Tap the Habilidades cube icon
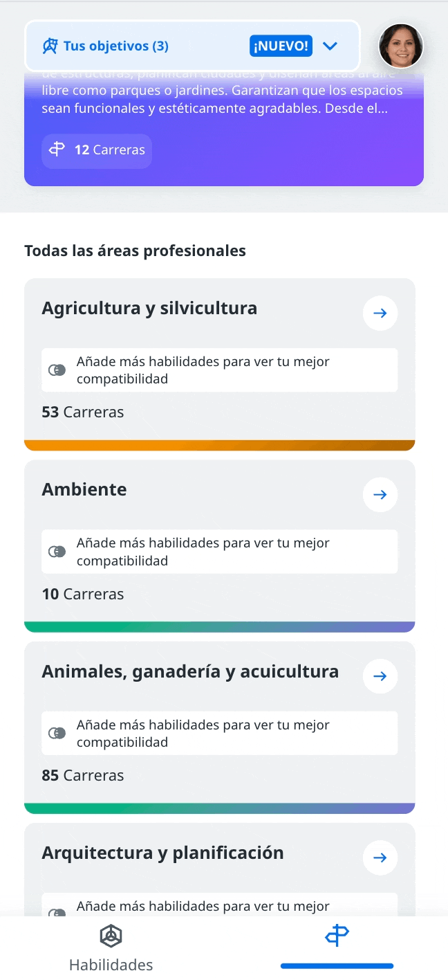The width and height of the screenshot is (448, 980). (111, 936)
